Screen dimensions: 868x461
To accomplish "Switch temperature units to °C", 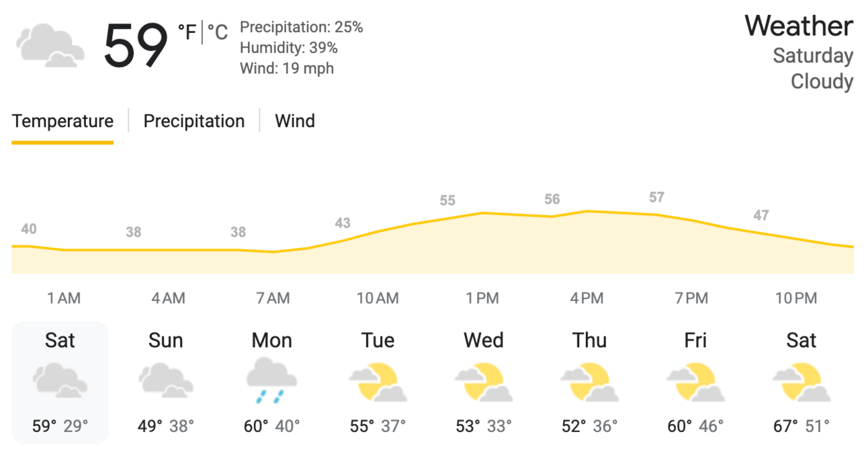I will point(217,32).
